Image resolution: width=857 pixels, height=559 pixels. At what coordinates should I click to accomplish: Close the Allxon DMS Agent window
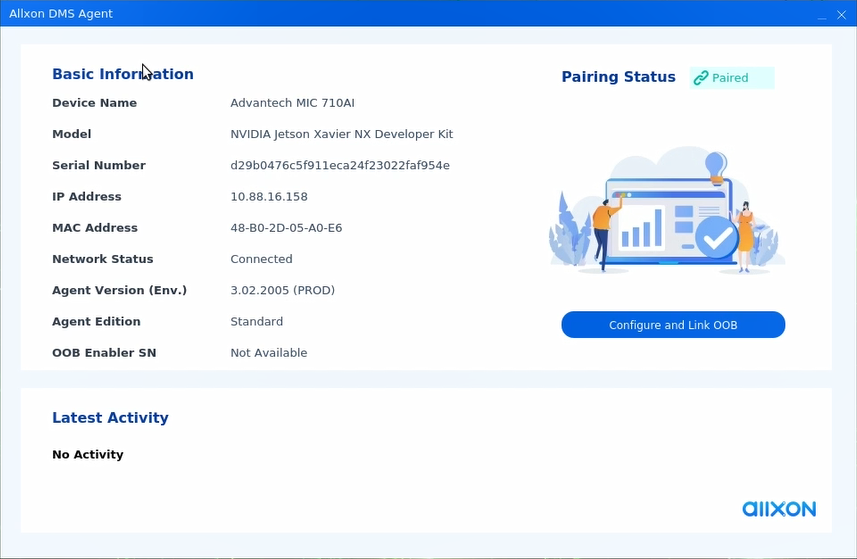click(841, 15)
